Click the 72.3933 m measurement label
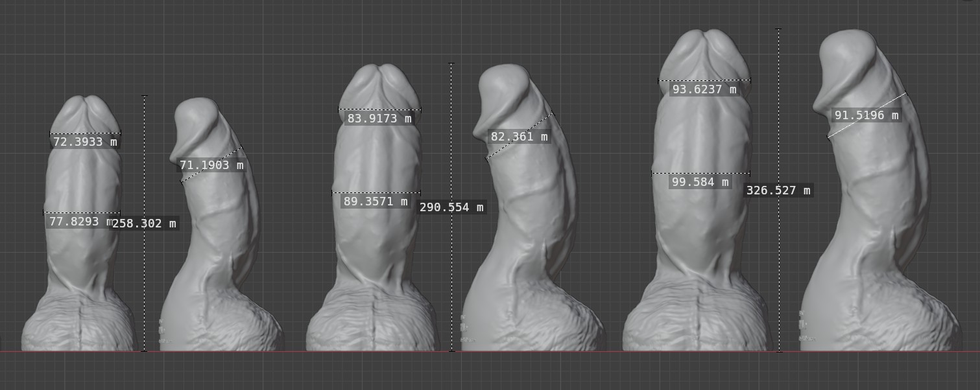 [x=86, y=142]
